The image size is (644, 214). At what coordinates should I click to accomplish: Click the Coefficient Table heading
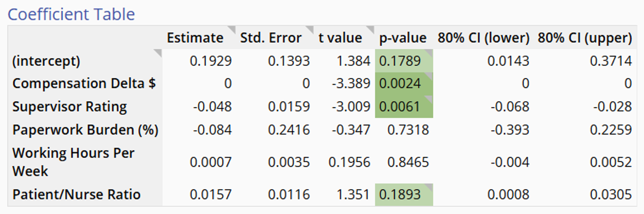pyautogui.click(x=71, y=14)
